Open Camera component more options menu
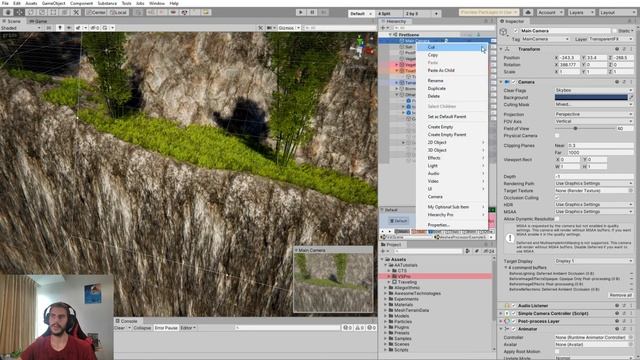640x360 pixels. [x=631, y=82]
